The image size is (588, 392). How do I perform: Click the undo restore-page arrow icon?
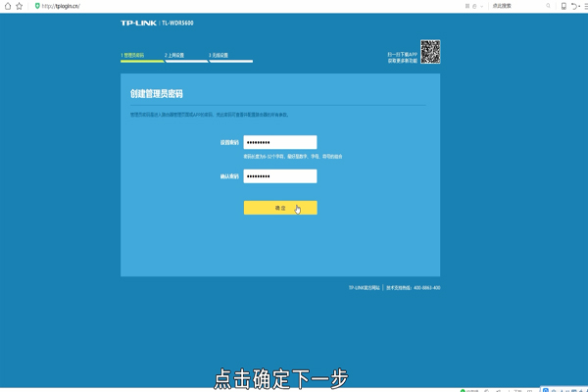click(574, 6)
